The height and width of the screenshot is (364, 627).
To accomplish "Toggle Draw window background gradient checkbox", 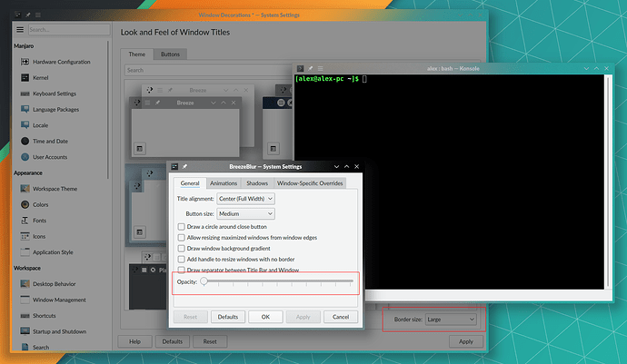I will 182,248.
